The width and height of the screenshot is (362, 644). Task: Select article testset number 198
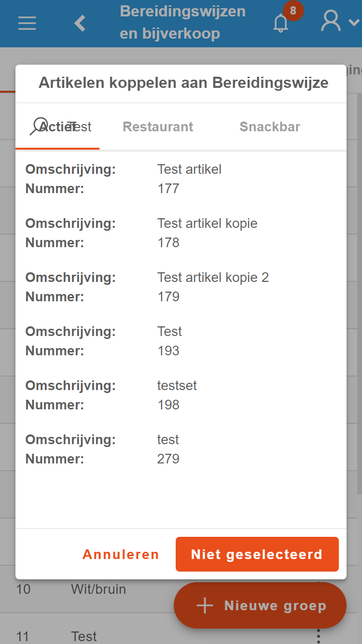[x=181, y=395]
